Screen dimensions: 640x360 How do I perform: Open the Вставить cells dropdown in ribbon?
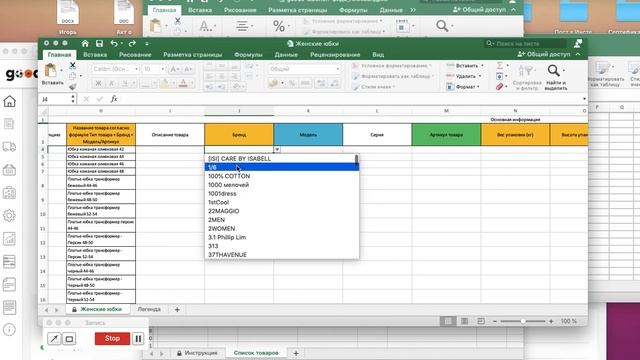pyautogui.click(x=465, y=66)
